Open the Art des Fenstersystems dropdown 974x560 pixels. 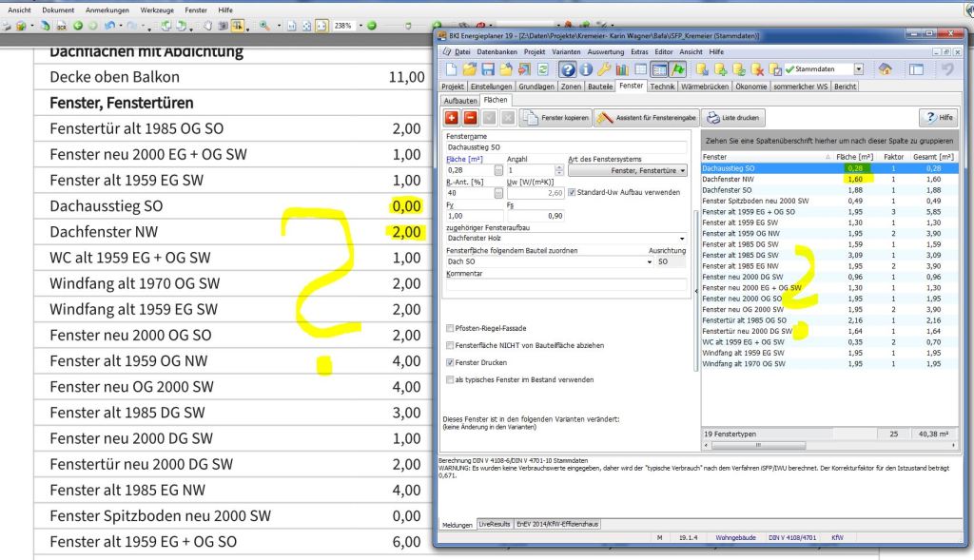pyautogui.click(x=628, y=170)
